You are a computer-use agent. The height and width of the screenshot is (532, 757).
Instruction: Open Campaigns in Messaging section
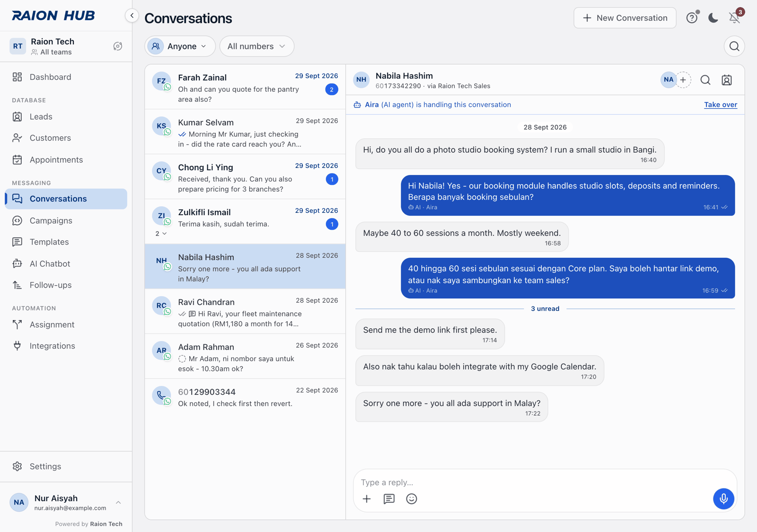click(x=66, y=221)
